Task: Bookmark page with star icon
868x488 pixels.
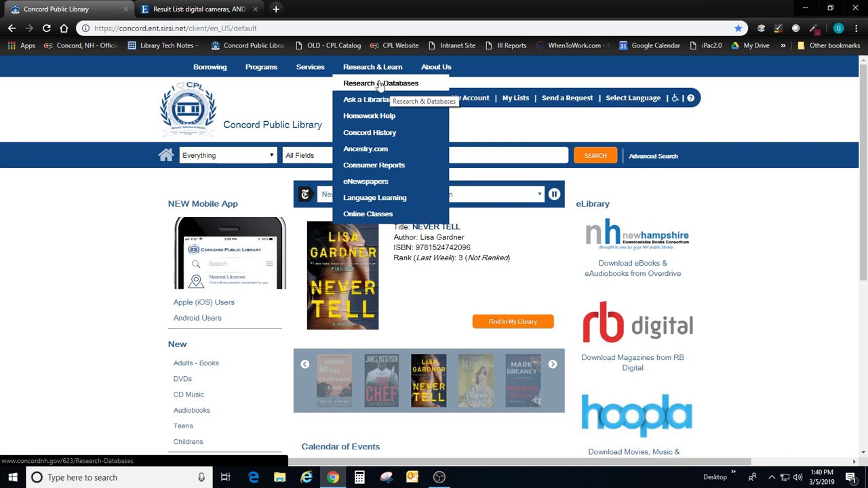Action: point(738,28)
